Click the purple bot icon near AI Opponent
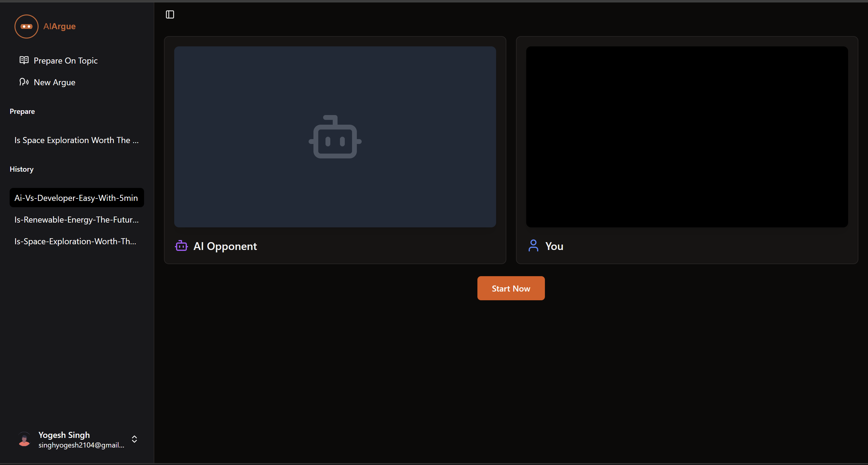868x465 pixels. pyautogui.click(x=181, y=246)
